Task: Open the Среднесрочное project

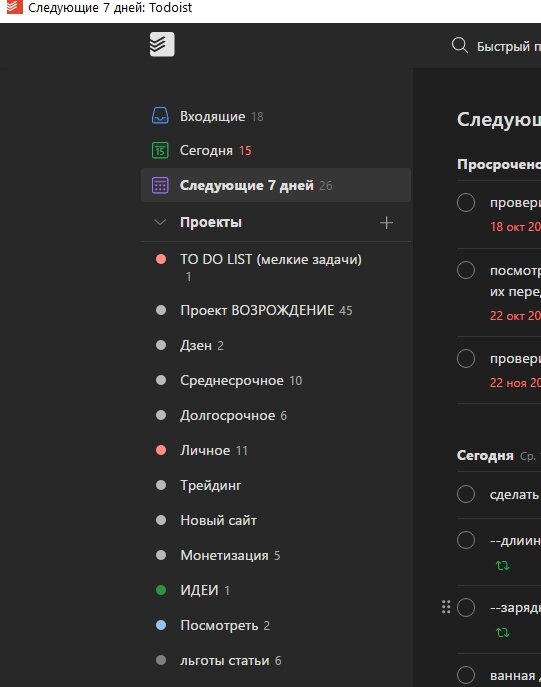Action: [276, 380]
